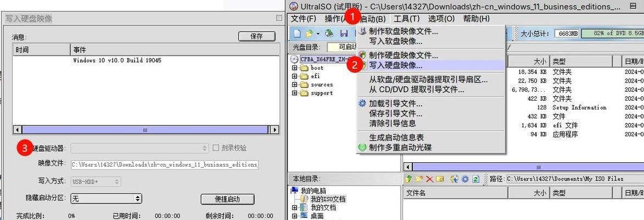Click the write dialog maximize box

click(x=279, y=18)
